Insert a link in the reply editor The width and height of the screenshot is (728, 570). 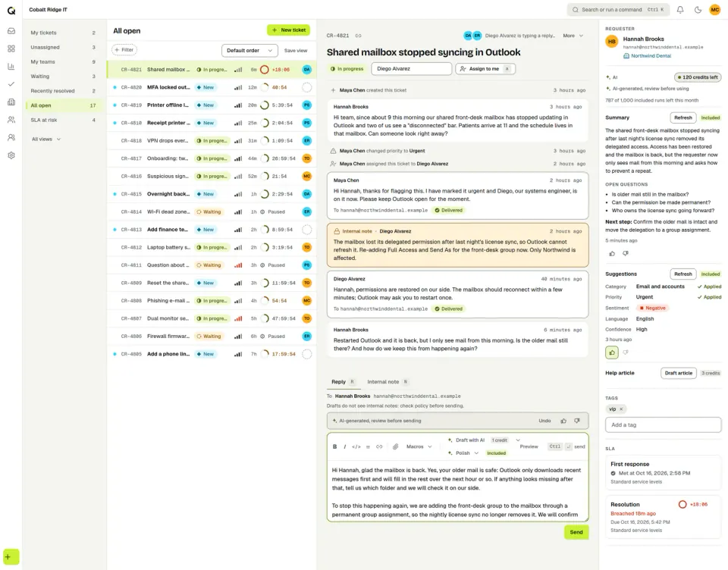(379, 446)
